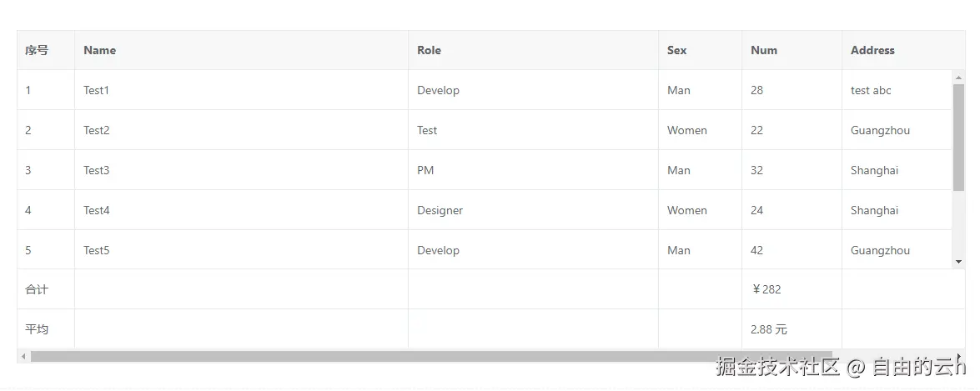The image size is (980, 391).
Task: Select the Test2 row's Guangzhou address
Action: click(x=880, y=130)
